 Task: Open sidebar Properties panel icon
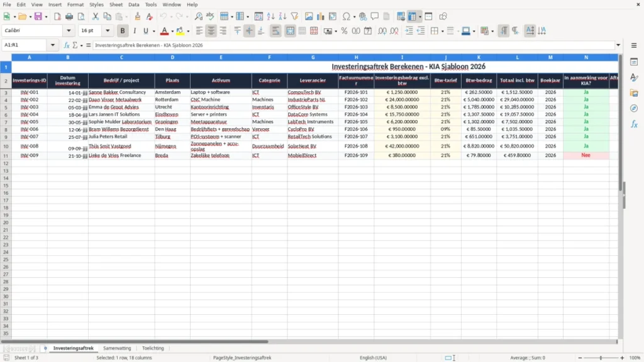pyautogui.click(x=634, y=62)
